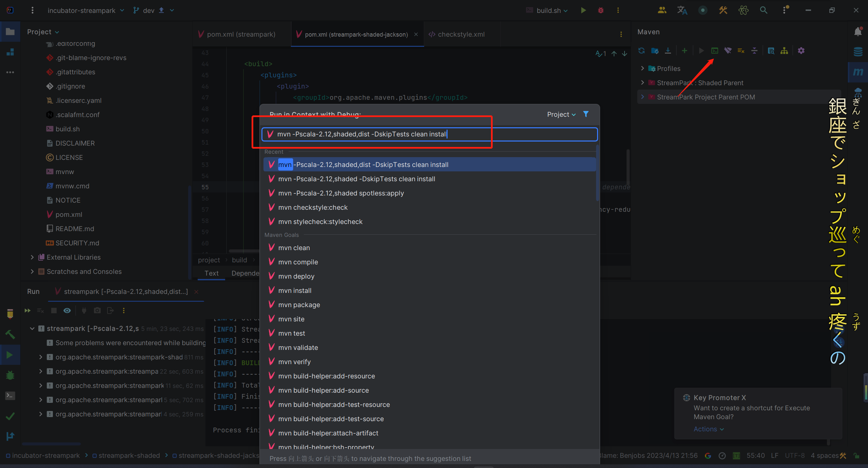Click the debug bug icon in top toolbar
Screen dimensions: 868x468
tap(600, 10)
